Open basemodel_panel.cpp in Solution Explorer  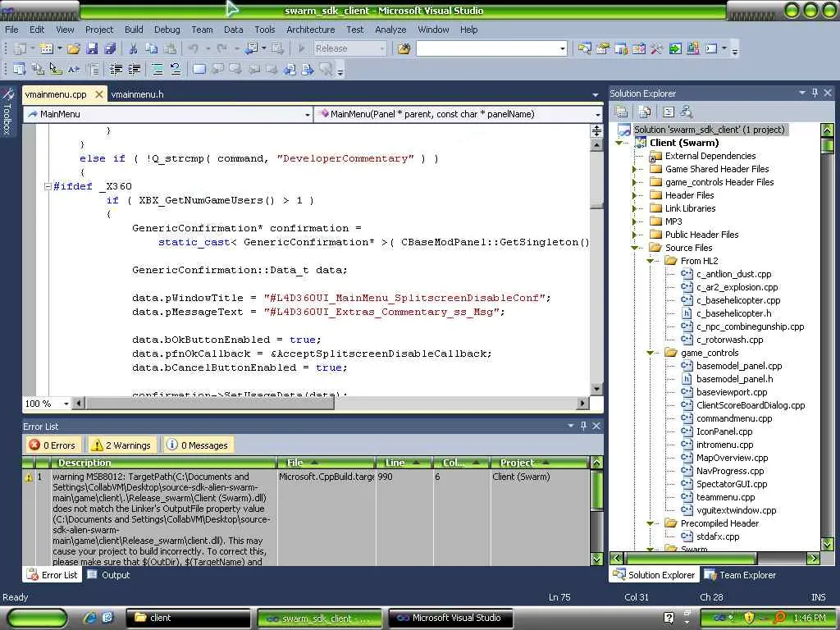pyautogui.click(x=739, y=366)
